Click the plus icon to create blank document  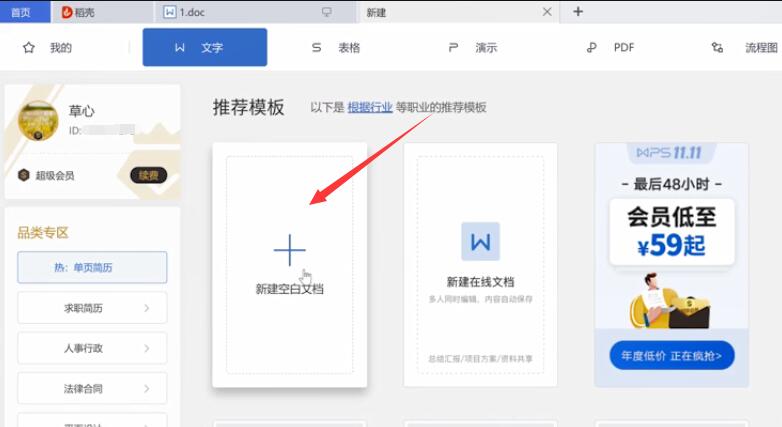pos(289,250)
